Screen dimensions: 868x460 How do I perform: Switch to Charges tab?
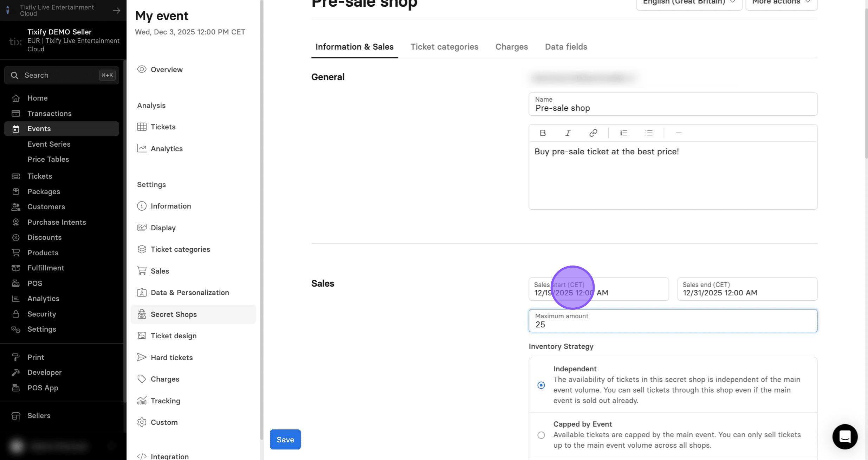(x=511, y=47)
